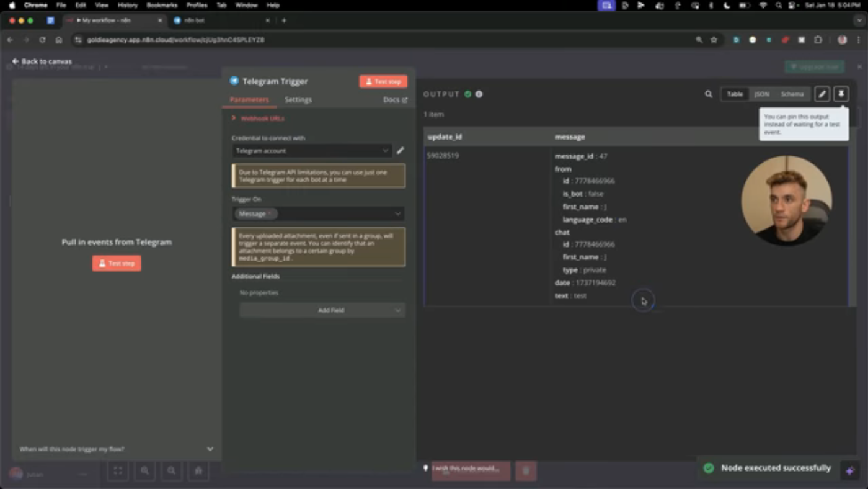This screenshot has height=489, width=868.
Task: Remove the Message tag from Trigger On
Action: (x=270, y=213)
